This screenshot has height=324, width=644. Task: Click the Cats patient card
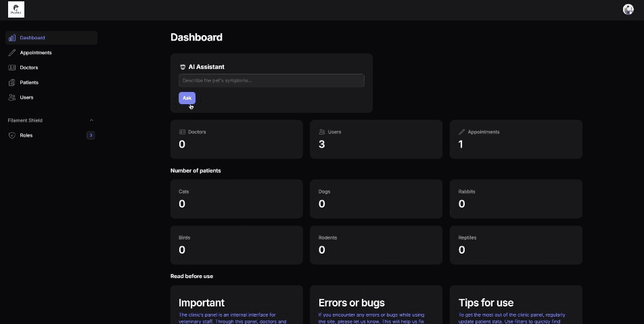point(237,199)
